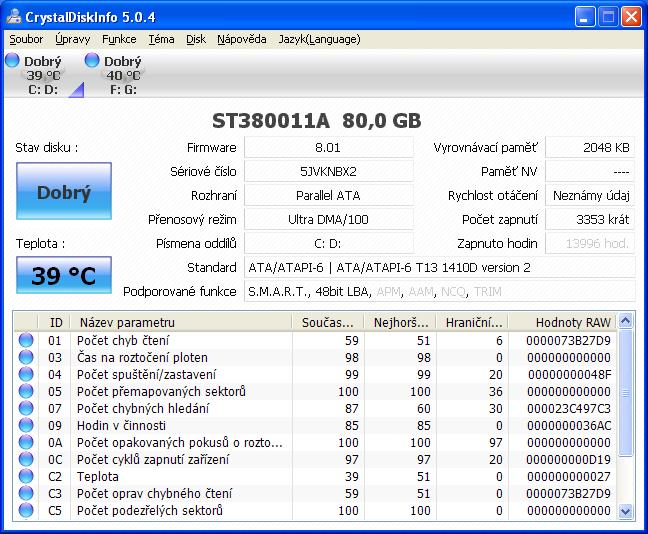Click the large Dobrý health status button
This screenshot has height=534, width=648.
pyautogui.click(x=64, y=191)
